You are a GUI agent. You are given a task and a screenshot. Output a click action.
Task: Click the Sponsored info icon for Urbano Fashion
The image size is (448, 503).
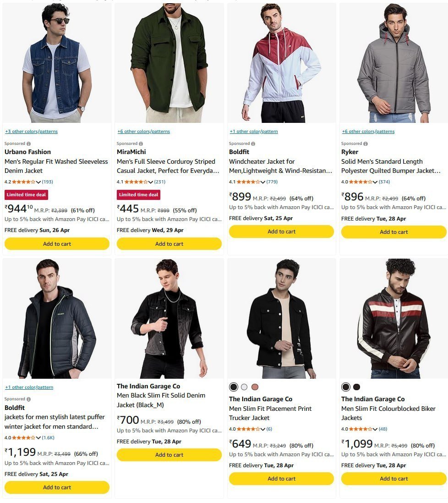(28, 144)
